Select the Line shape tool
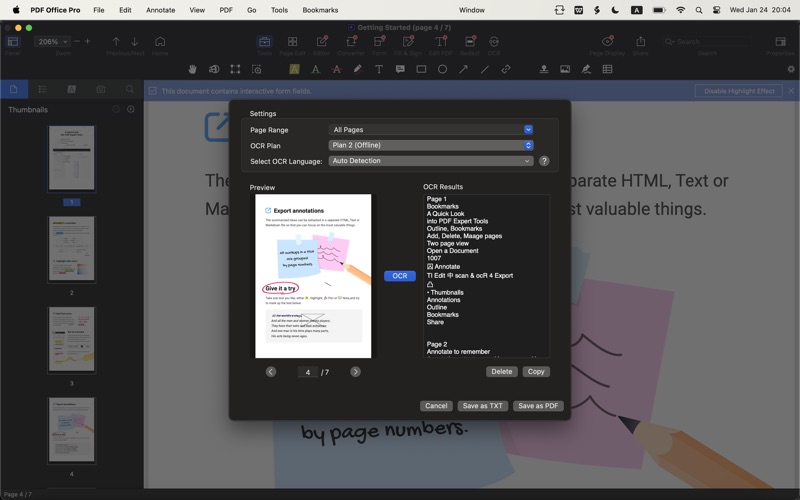Viewport: 800px width, 500px height. pos(485,69)
